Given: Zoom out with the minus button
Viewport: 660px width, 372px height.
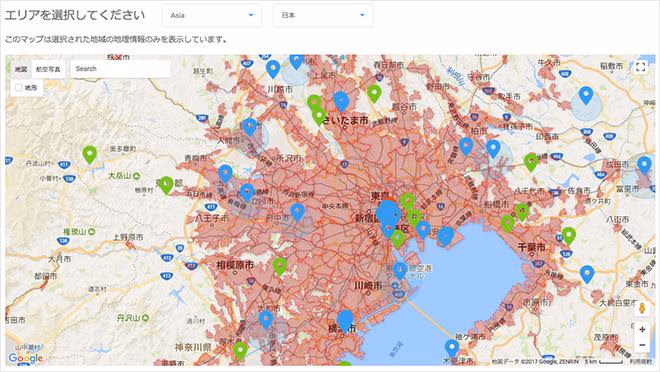Looking at the screenshot, I should point(642,345).
